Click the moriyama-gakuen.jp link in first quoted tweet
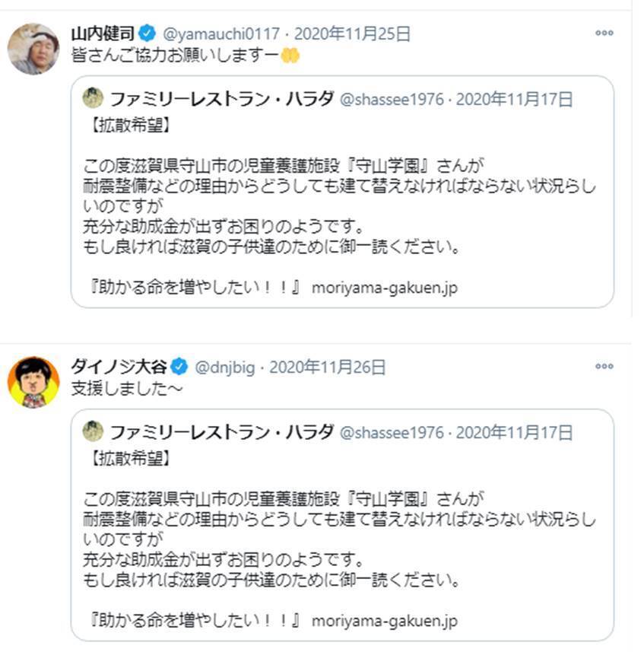 pyautogui.click(x=385, y=288)
